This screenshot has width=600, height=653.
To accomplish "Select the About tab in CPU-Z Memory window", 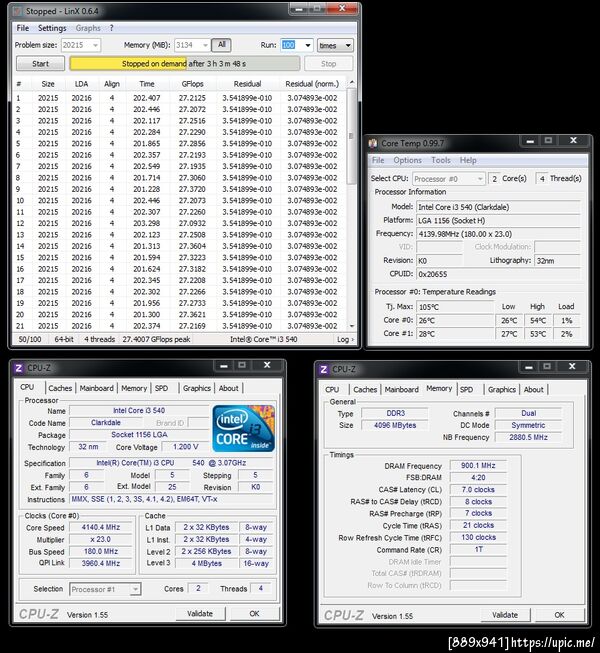I will (533, 389).
